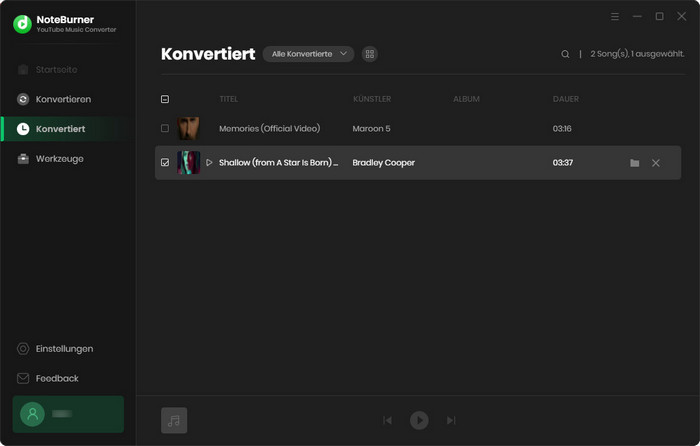Click the NoteBurner logo icon
This screenshot has height=446, width=700.
(x=22, y=24)
